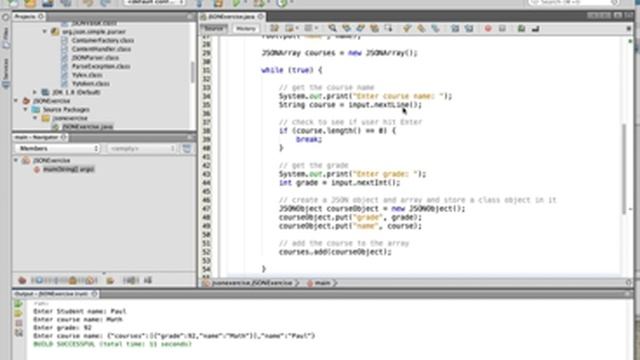
Task: Collapse the JSONExercise project node
Action: click(x=16, y=101)
